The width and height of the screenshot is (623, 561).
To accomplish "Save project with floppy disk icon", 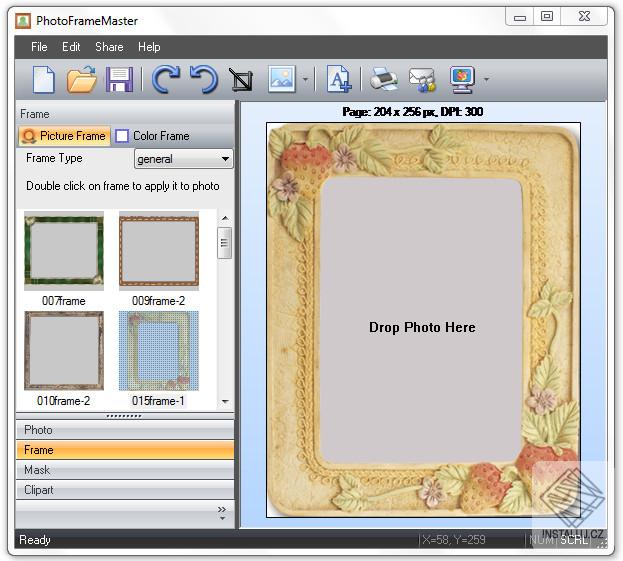I will pos(119,79).
